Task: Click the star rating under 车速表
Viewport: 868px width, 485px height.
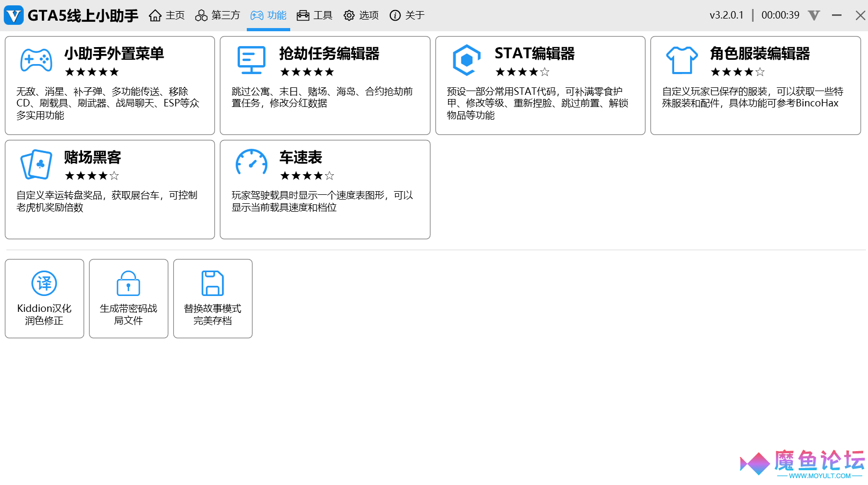Action: [x=307, y=176]
